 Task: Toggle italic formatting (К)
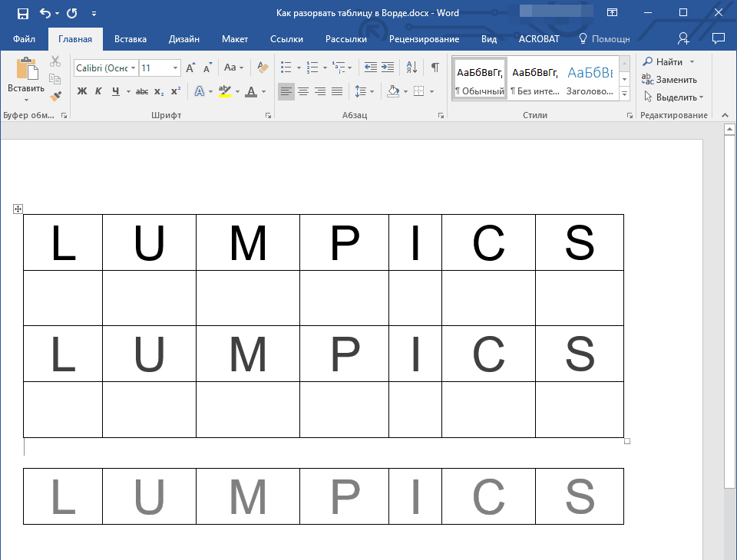click(98, 91)
